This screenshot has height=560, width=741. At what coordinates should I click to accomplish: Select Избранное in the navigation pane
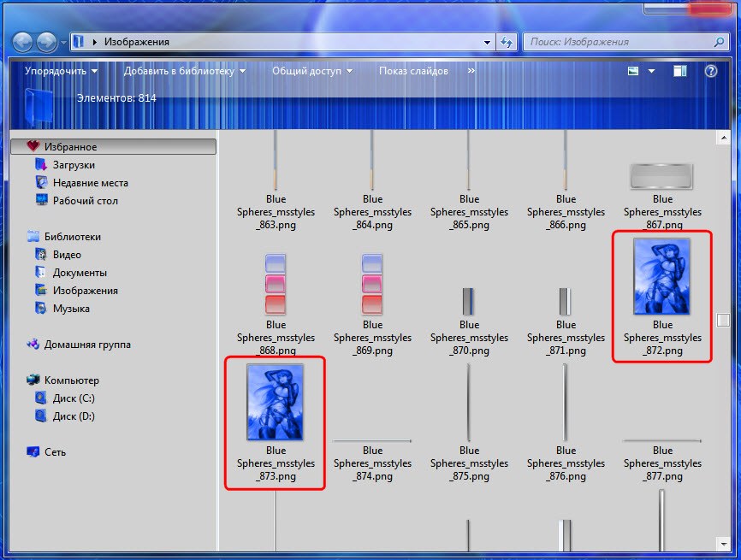point(114,147)
